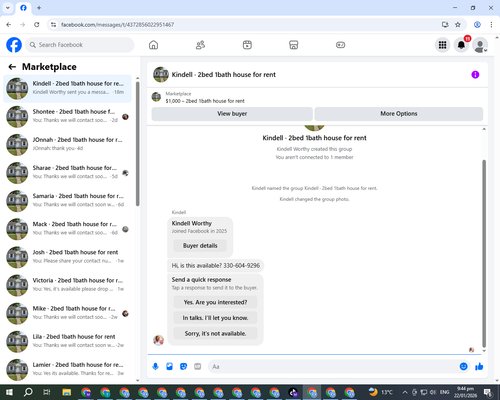Image resolution: width=500 pixels, height=400 pixels.
Task: Click the voice clip microphone icon
Action: [x=155, y=367]
